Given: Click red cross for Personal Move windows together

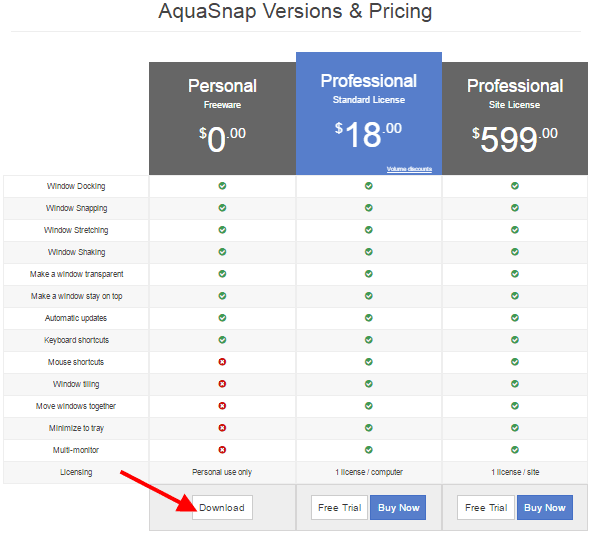Looking at the screenshot, I should coord(222,406).
